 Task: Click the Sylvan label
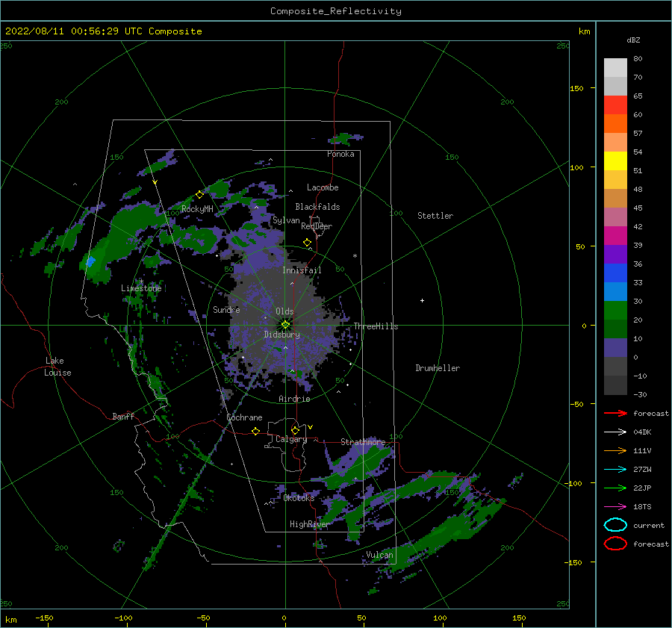point(286,220)
